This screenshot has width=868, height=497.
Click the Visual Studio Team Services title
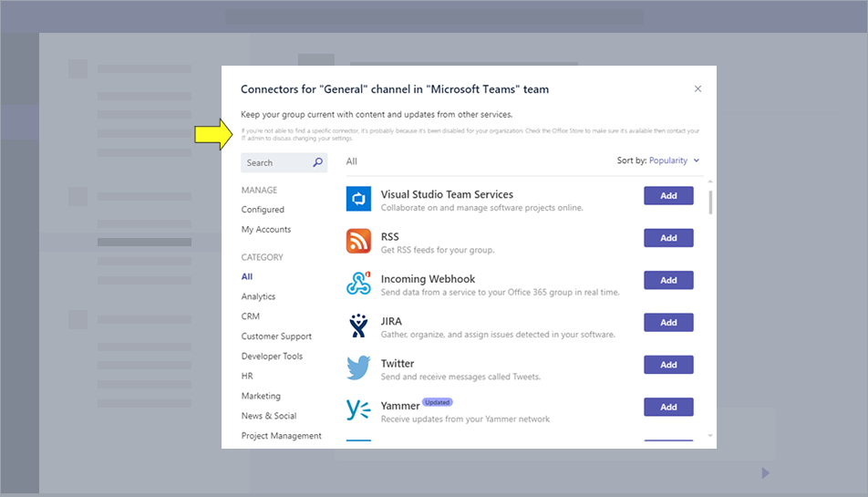(x=447, y=194)
